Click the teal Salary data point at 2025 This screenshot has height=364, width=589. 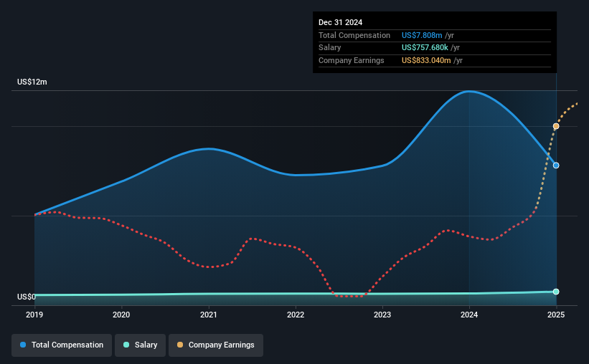(x=556, y=292)
